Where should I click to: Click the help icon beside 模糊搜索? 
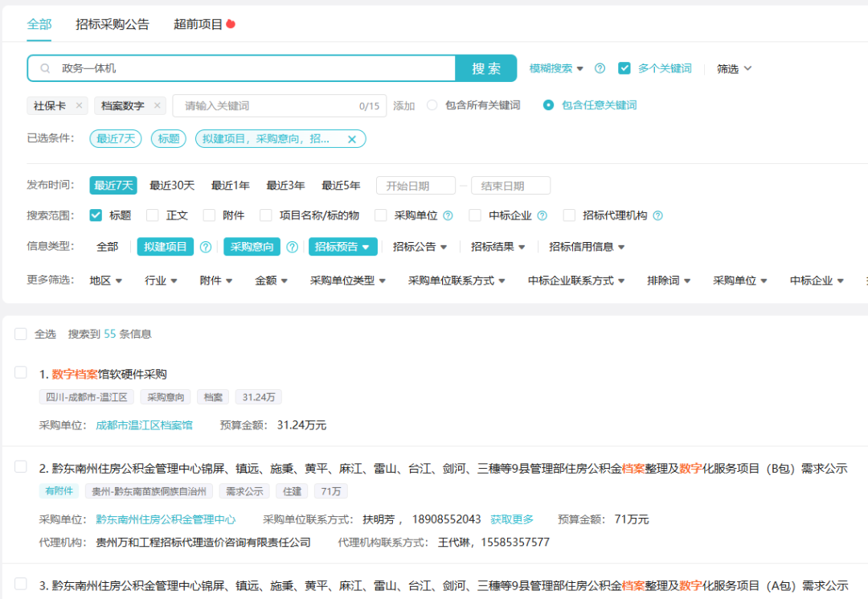click(x=600, y=68)
